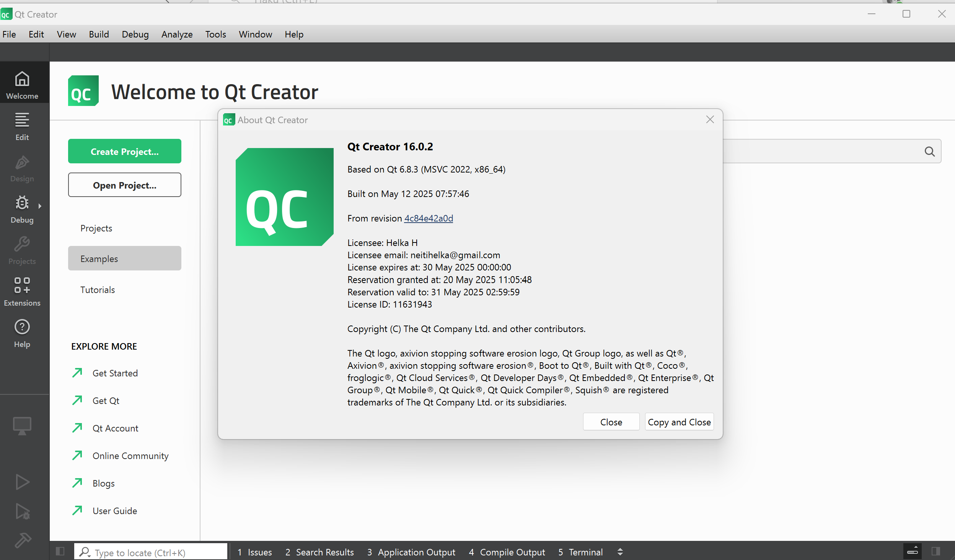
Task: Switch to Edit mode in the sidebar
Action: click(22, 127)
